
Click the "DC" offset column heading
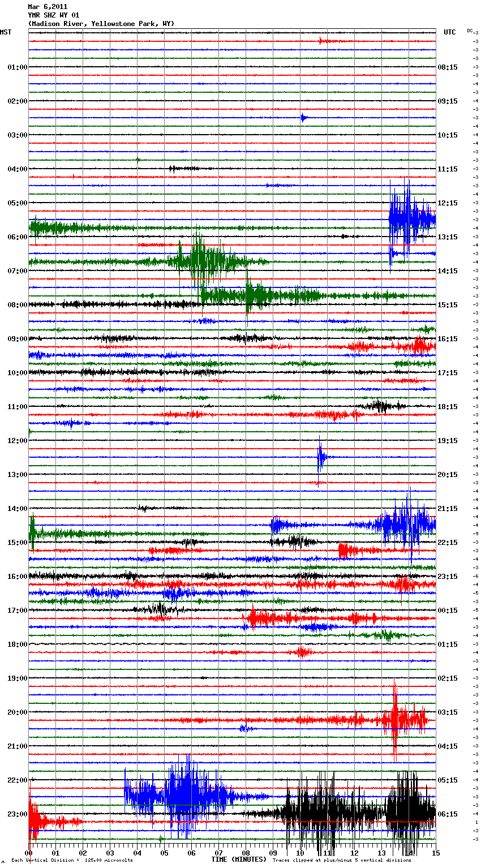470,31
